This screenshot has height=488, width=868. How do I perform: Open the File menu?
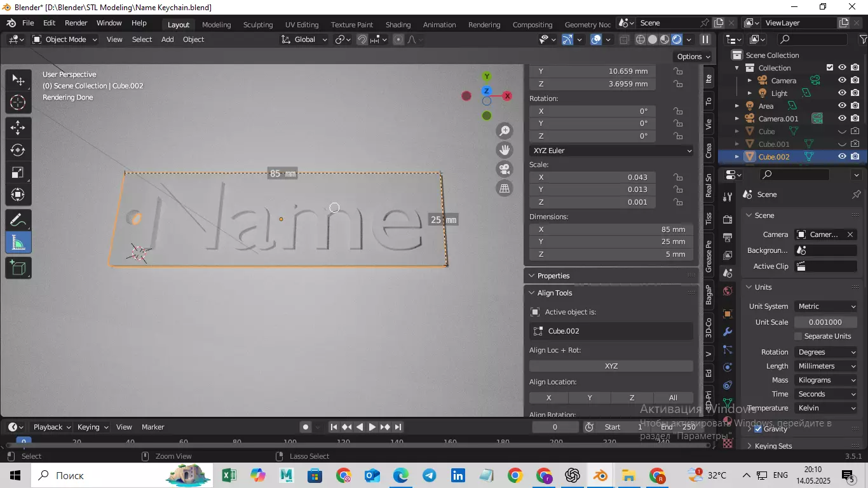tap(28, 23)
